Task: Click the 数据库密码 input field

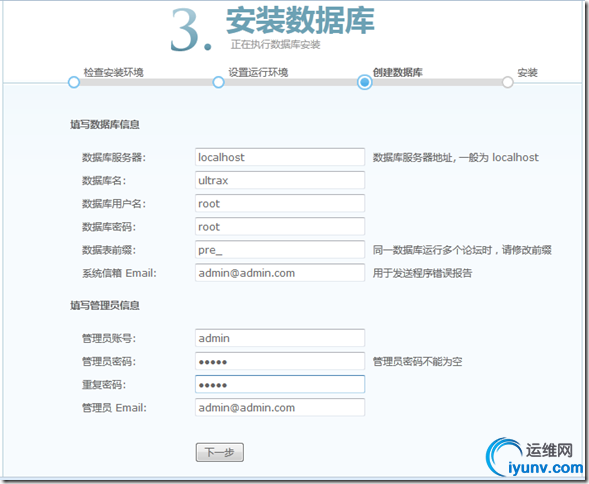Action: 280,227
